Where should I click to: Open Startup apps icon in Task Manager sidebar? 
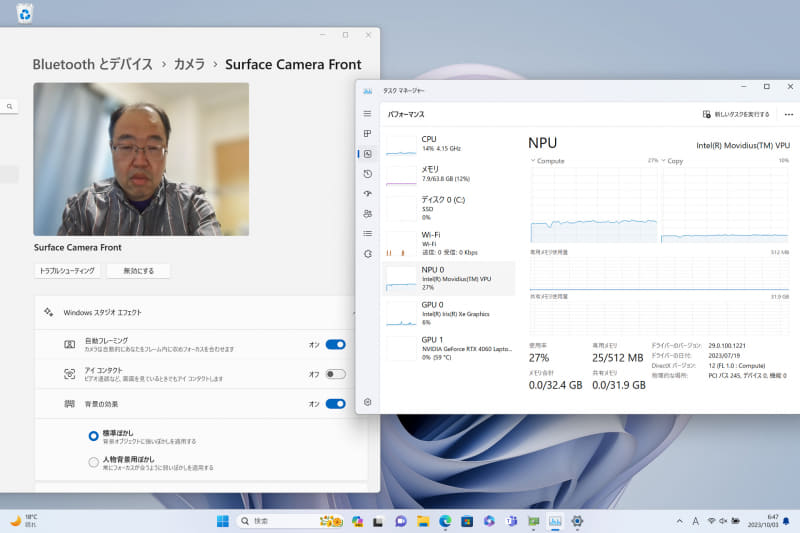367,194
